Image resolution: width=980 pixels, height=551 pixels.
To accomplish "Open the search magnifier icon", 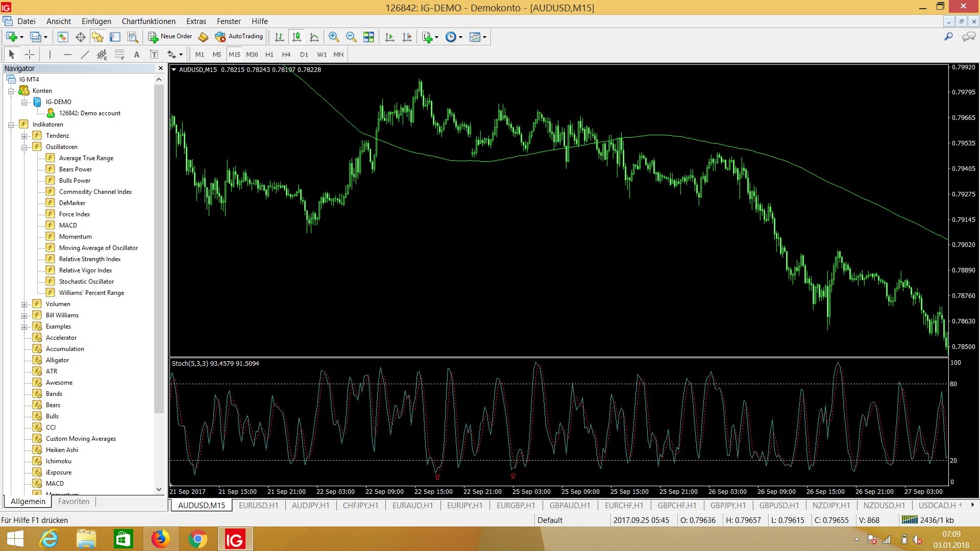I will coord(948,37).
